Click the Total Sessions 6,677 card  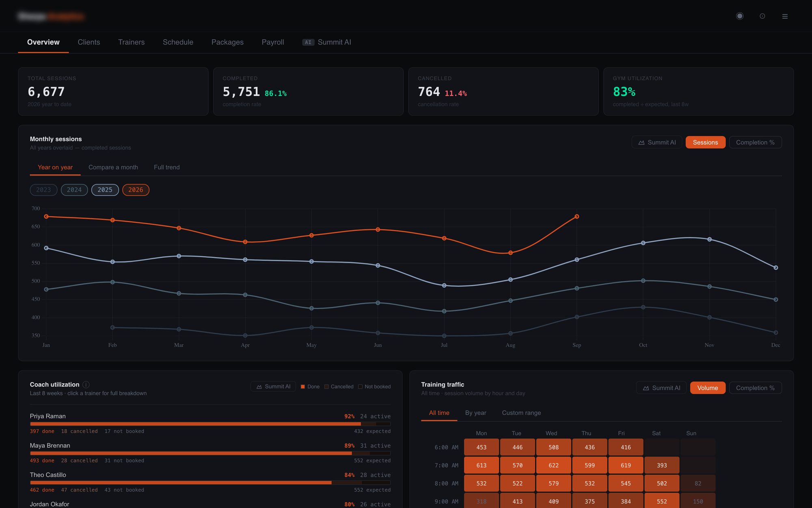click(113, 91)
